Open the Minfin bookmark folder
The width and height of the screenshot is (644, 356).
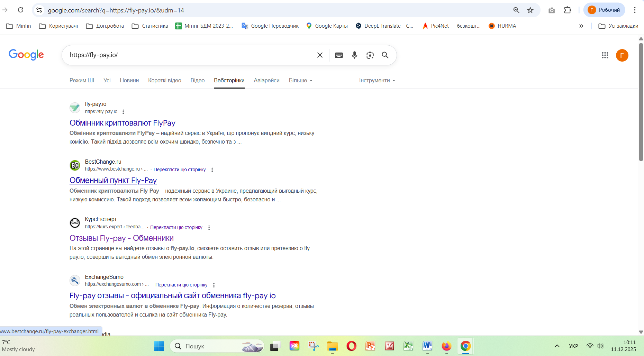(19, 26)
